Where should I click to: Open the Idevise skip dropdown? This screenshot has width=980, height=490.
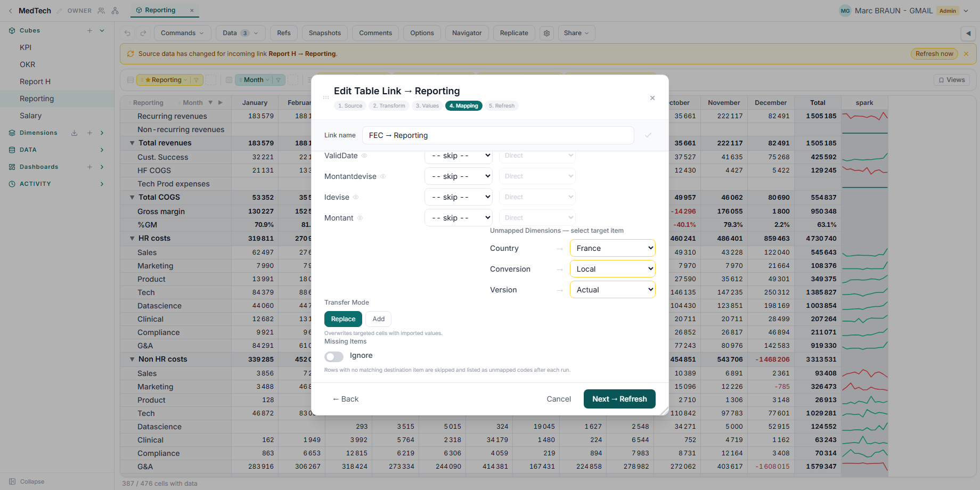[459, 197]
